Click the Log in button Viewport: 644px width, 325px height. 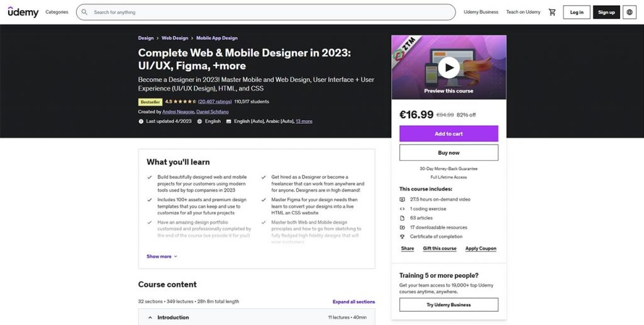tap(577, 13)
